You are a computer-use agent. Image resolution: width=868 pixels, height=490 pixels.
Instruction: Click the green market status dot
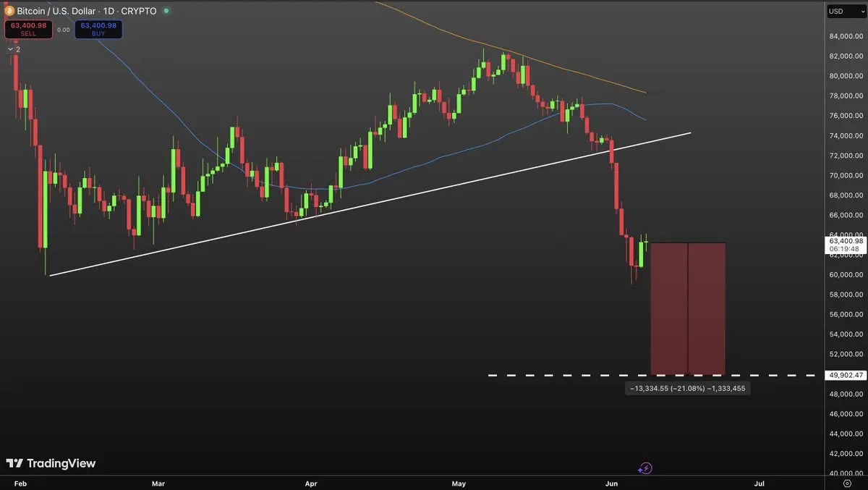pyautogui.click(x=166, y=11)
